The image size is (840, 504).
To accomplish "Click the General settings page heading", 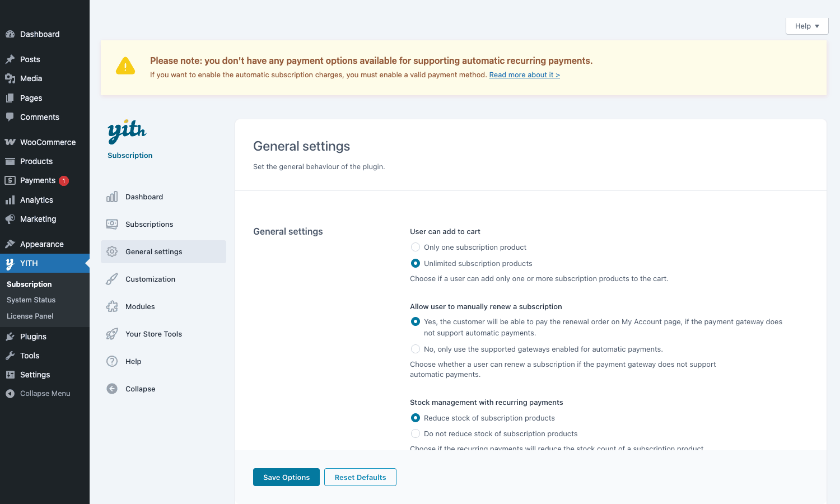I will (301, 146).
